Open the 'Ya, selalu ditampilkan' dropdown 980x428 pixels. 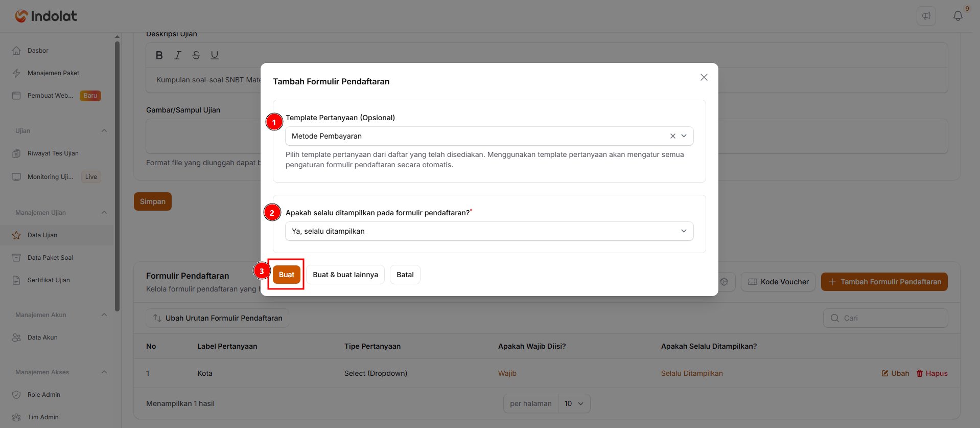[x=489, y=231]
